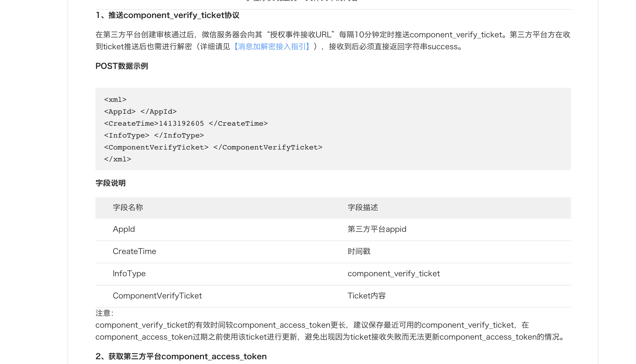The height and width of the screenshot is (364, 636).
Task: Click the <xml> opening line in code block
Action: coord(115,100)
